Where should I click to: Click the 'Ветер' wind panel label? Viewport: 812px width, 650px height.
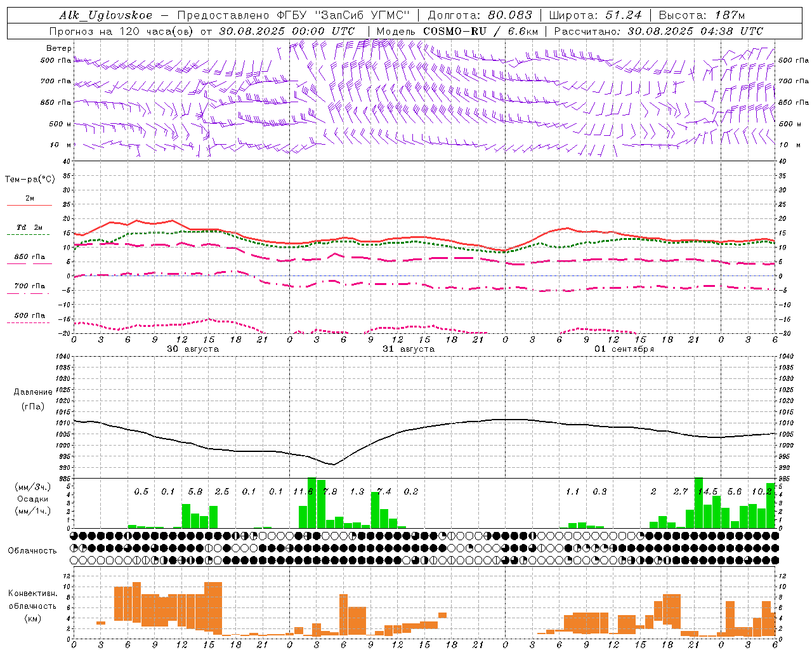click(59, 48)
